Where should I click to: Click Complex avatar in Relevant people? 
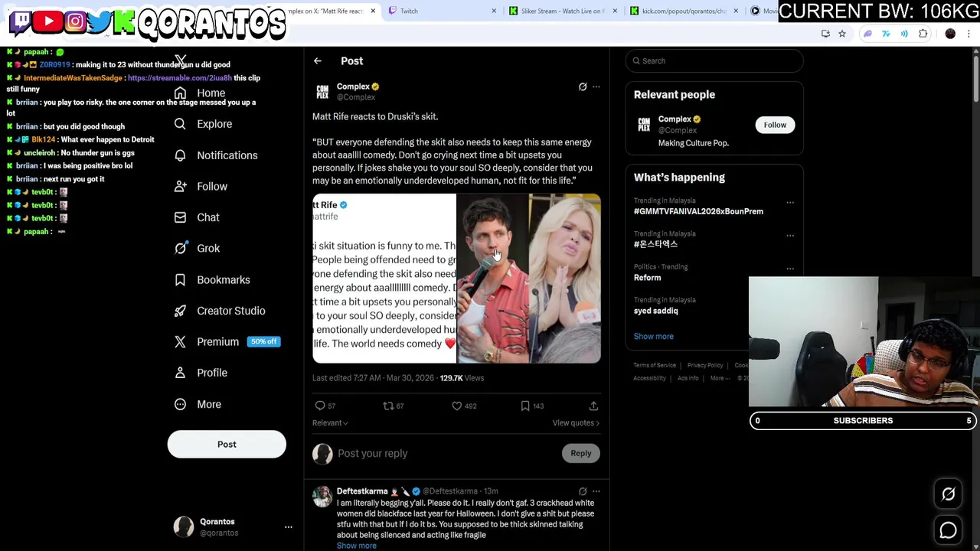[644, 125]
